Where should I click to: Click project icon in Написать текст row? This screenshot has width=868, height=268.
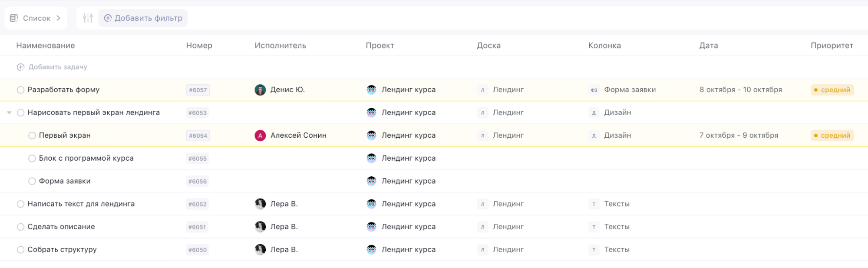click(371, 204)
